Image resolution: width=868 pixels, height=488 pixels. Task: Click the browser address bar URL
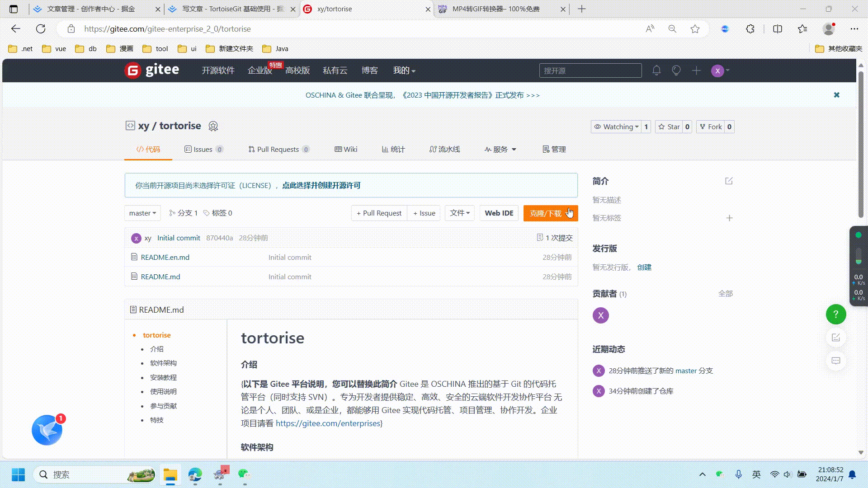pos(167,29)
